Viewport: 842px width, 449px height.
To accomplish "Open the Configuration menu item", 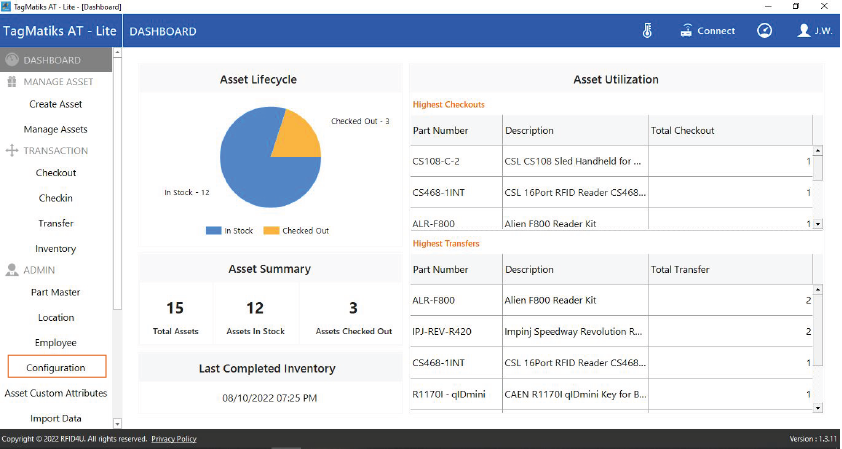I will click(x=56, y=368).
